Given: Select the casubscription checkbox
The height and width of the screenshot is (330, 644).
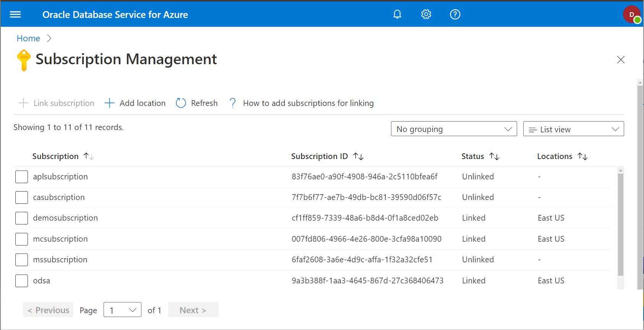Looking at the screenshot, I should pos(21,197).
